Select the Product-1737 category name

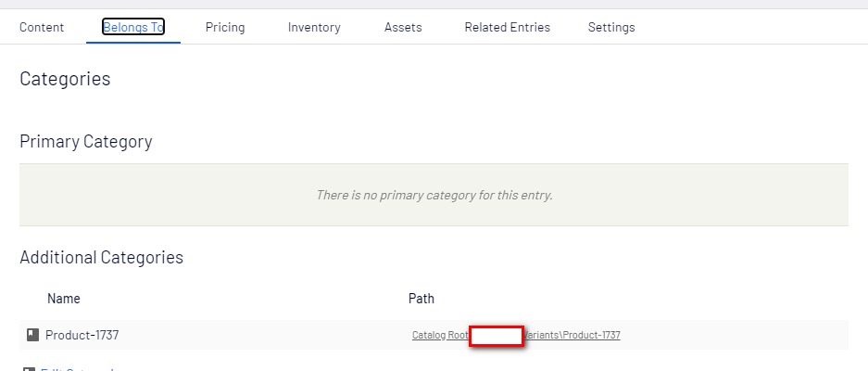click(82, 335)
